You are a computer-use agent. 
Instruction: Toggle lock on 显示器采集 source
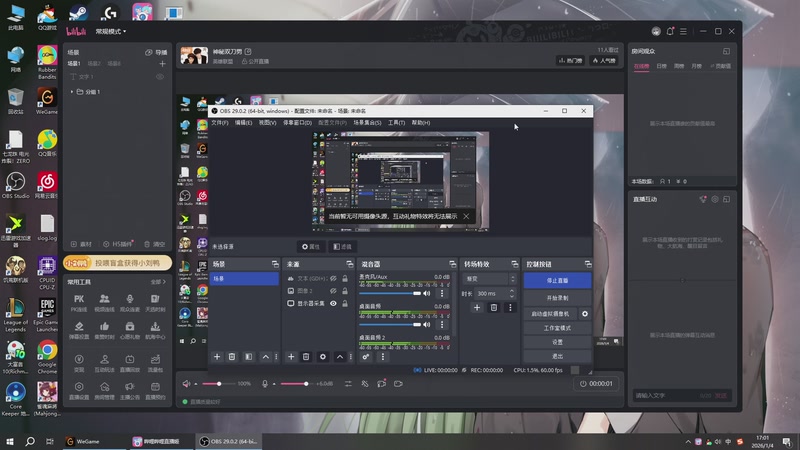coord(345,304)
